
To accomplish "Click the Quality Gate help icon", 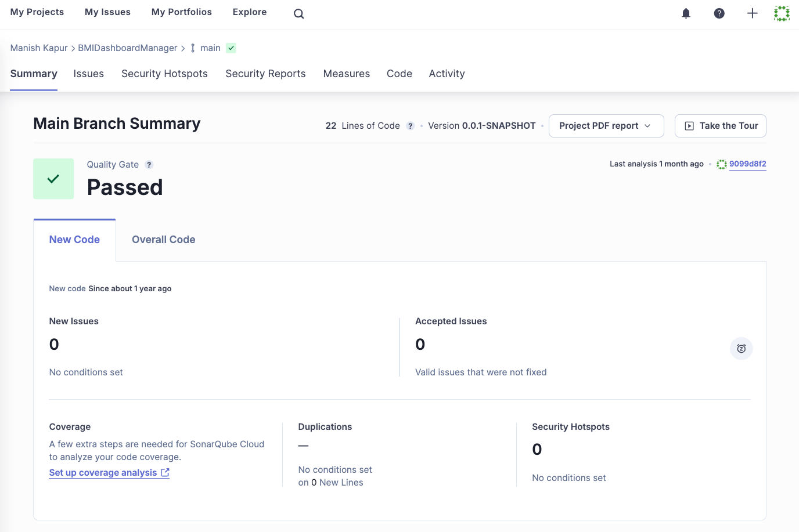I will coord(149,165).
